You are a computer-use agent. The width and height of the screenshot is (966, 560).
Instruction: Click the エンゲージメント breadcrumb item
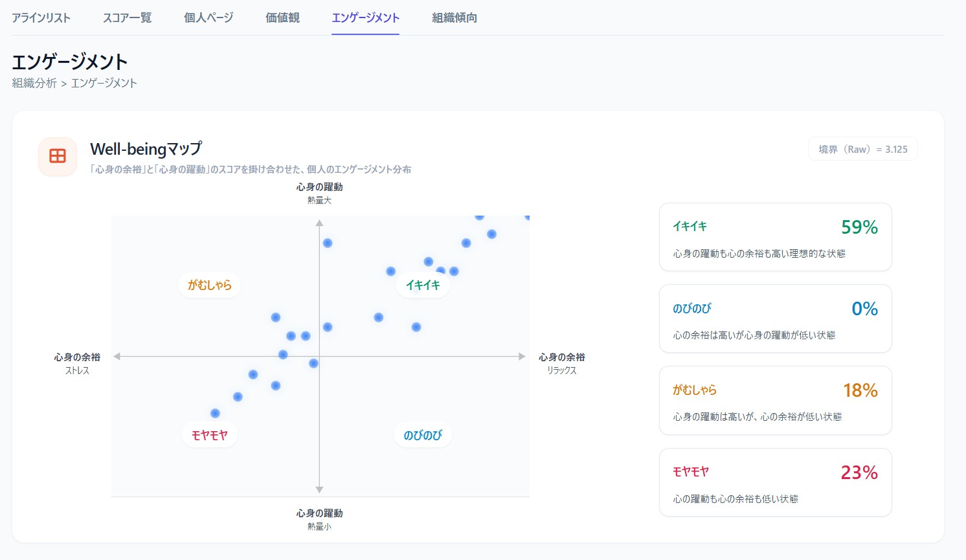(x=104, y=83)
